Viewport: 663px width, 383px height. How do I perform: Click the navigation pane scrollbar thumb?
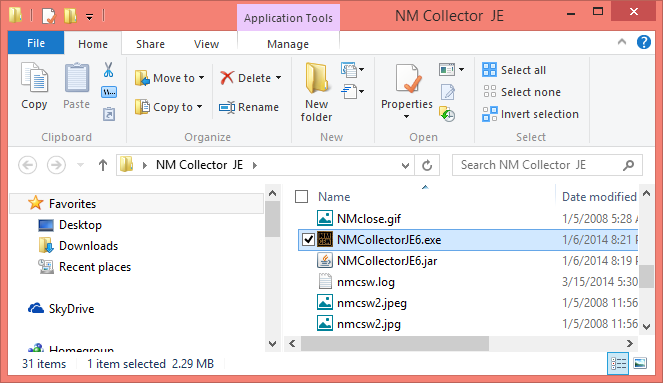pos(273,219)
